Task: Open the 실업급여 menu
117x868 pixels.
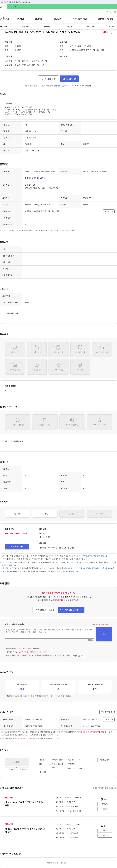Action: pyautogui.click(x=58, y=19)
